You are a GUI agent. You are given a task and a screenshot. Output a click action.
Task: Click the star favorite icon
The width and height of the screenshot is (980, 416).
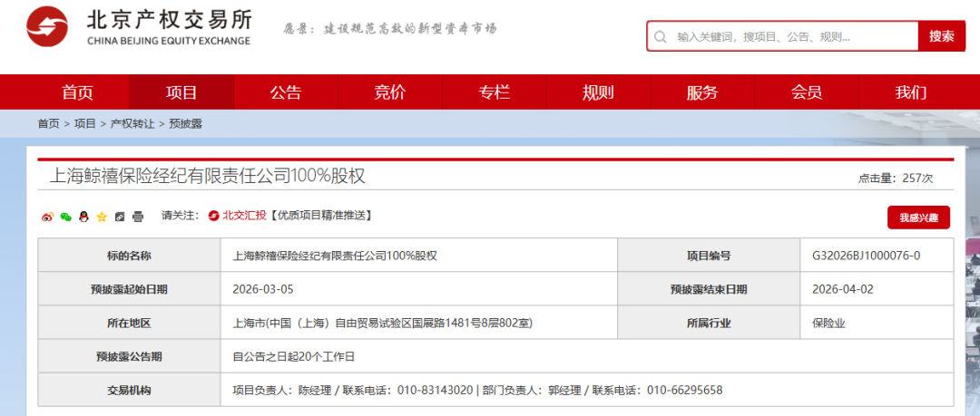tap(102, 217)
